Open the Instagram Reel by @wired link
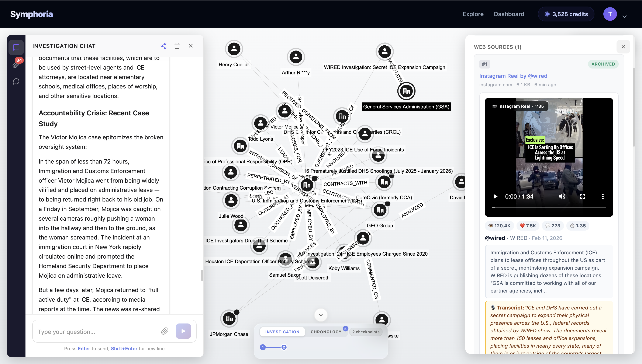Screen dimensions: 642x364 (513, 76)
